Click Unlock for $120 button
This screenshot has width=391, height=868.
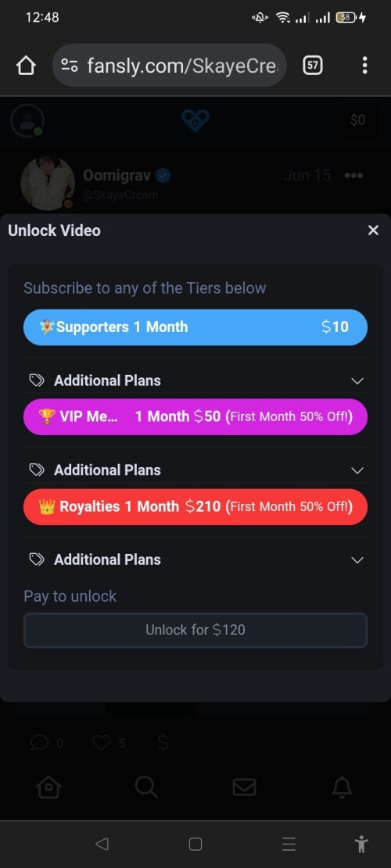coord(195,630)
